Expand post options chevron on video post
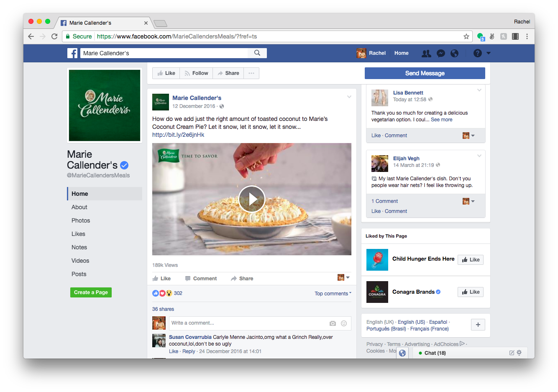 pyautogui.click(x=349, y=97)
